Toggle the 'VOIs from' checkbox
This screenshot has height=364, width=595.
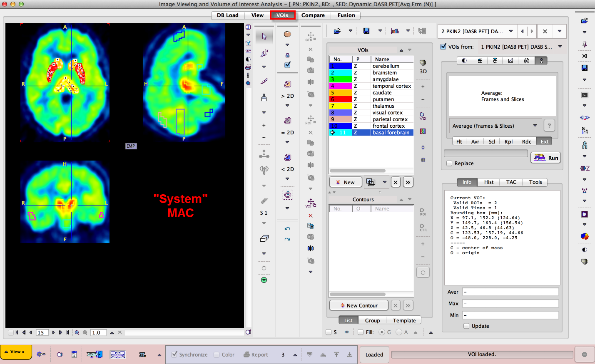click(x=443, y=47)
